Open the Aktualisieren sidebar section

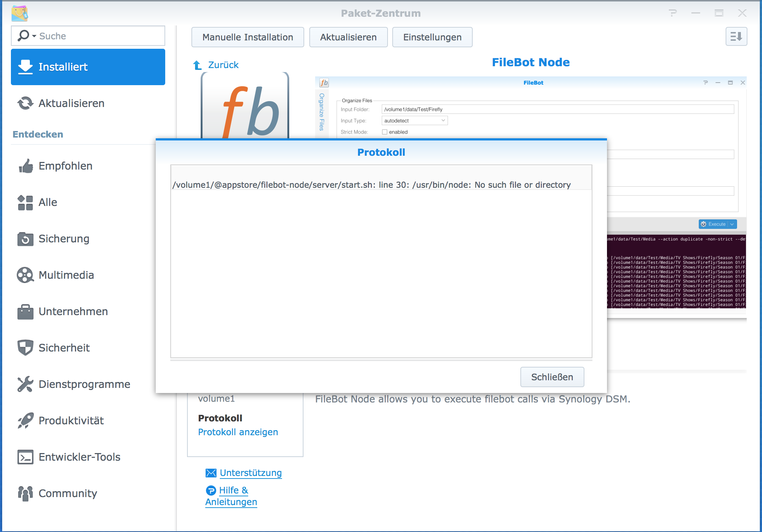[x=88, y=103]
